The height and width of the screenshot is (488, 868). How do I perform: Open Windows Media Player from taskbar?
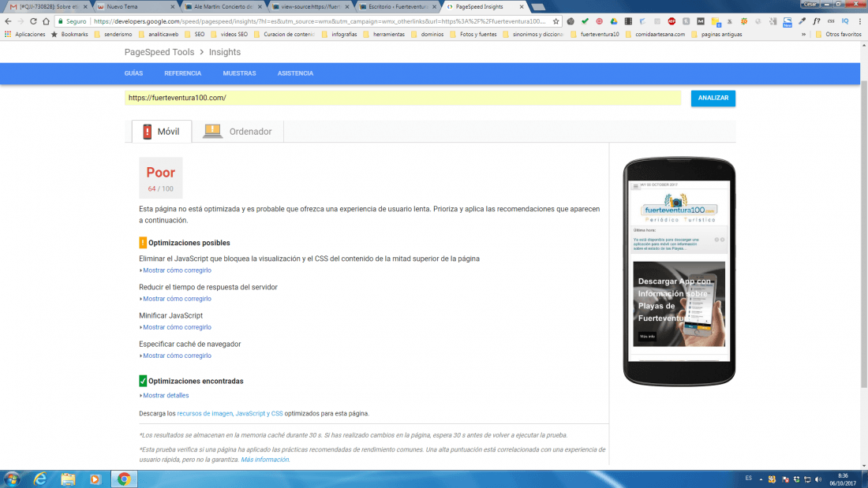tap(95, 479)
